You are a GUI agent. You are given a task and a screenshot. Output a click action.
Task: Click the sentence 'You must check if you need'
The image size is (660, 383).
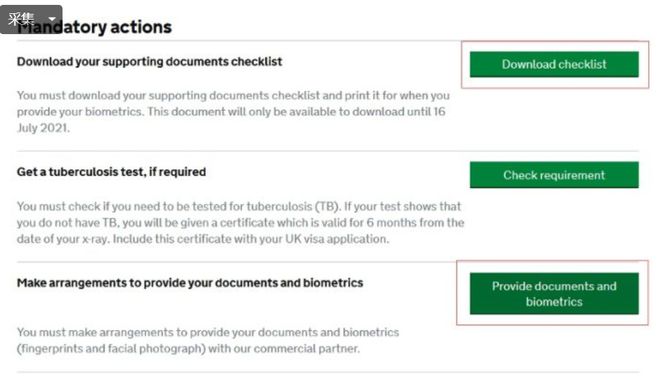coord(178,206)
